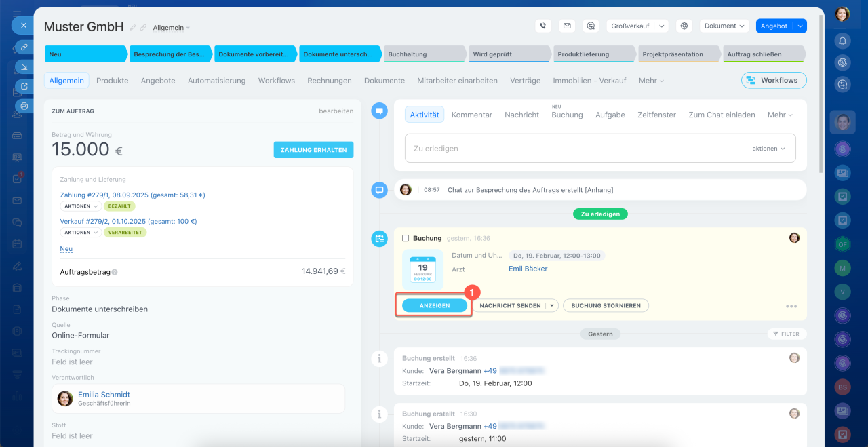Expand Nachricht senden split-button arrow
Image resolution: width=868 pixels, height=447 pixels.
pyautogui.click(x=552, y=306)
